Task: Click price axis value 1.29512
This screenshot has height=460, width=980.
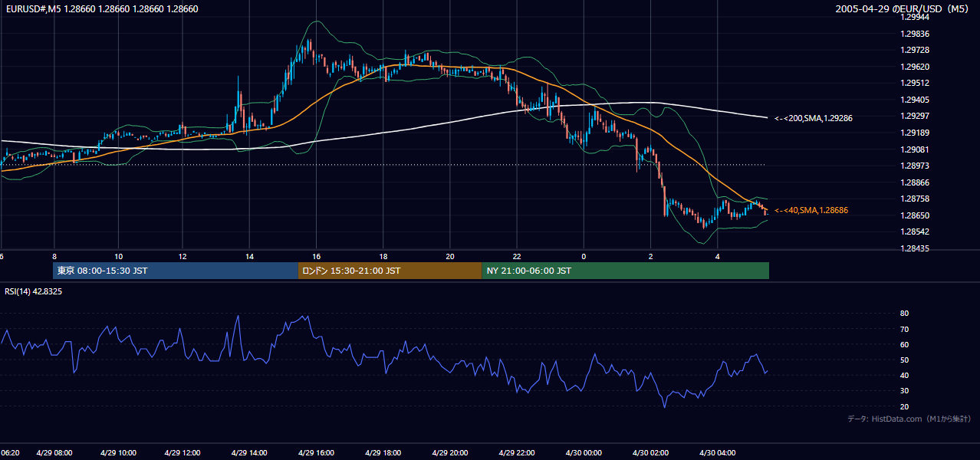Action: (914, 84)
